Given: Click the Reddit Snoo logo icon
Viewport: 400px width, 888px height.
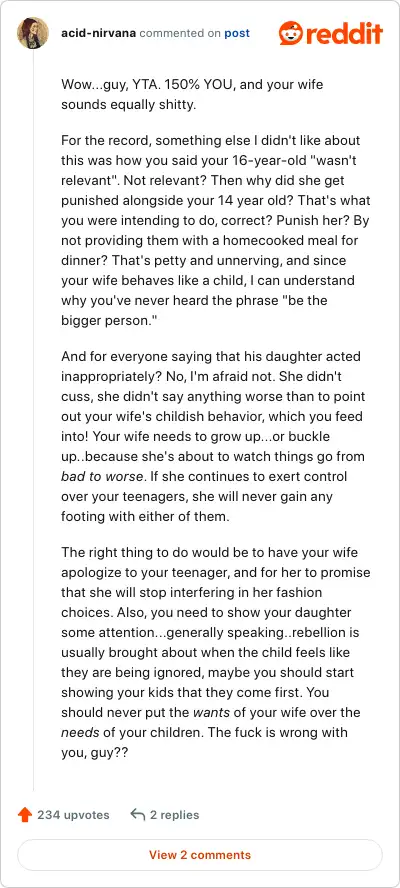Looking at the screenshot, I should (x=290, y=33).
